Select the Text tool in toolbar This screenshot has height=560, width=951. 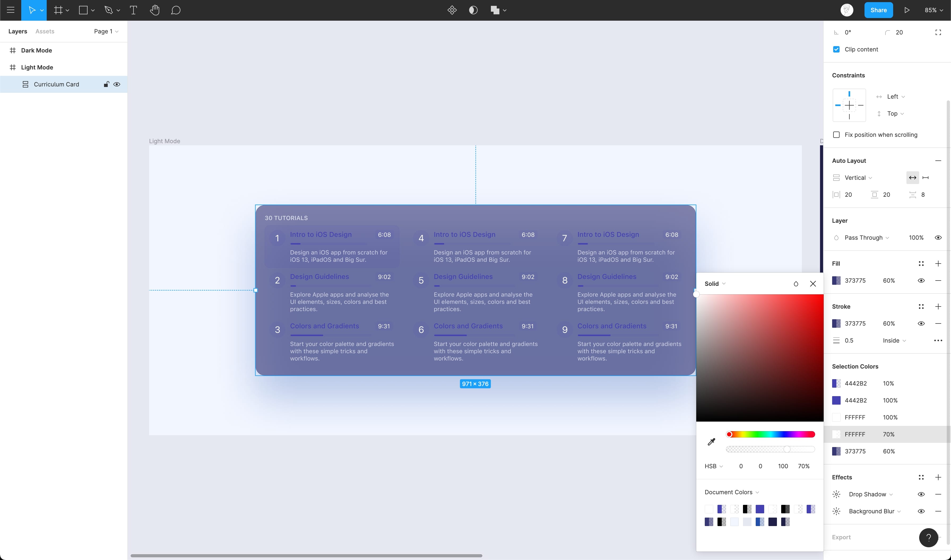(x=133, y=10)
